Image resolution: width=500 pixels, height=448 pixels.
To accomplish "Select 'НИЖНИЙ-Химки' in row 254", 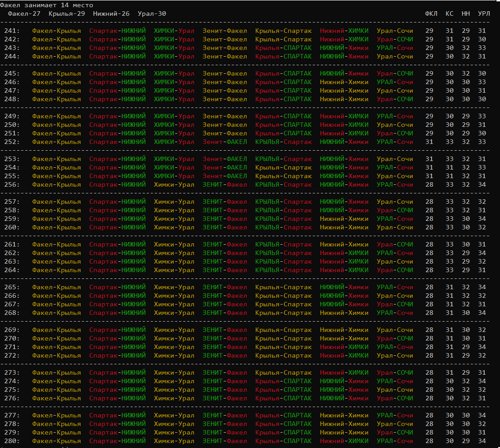I will [x=344, y=168].
